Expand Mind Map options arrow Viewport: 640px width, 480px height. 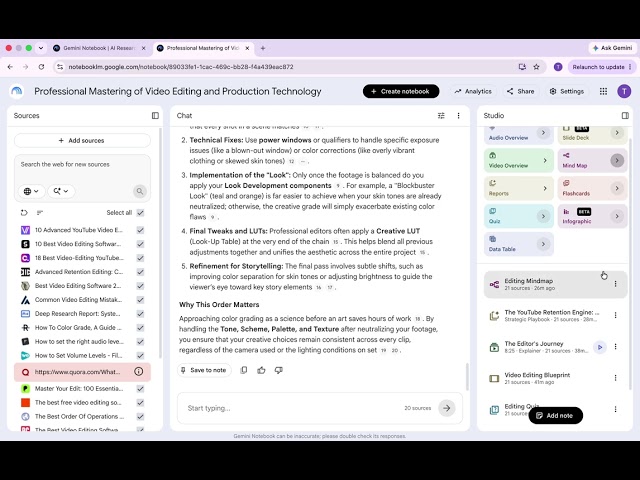click(x=617, y=160)
